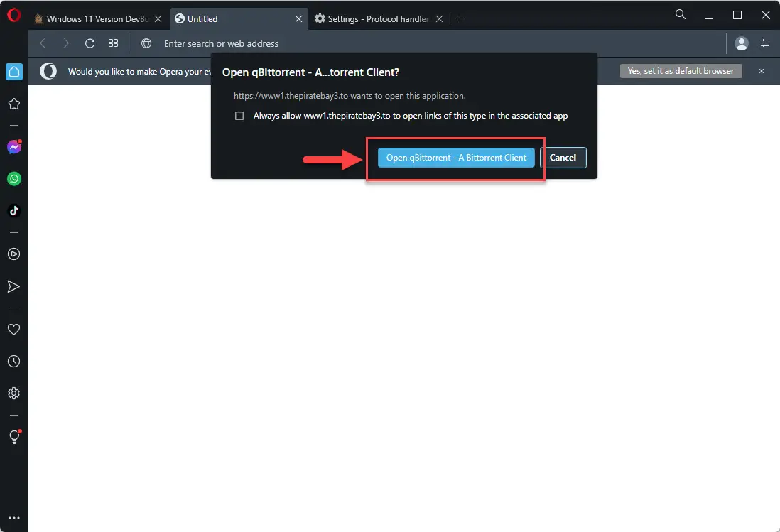
Task: Click the forward navigation arrow
Action: 65,43
